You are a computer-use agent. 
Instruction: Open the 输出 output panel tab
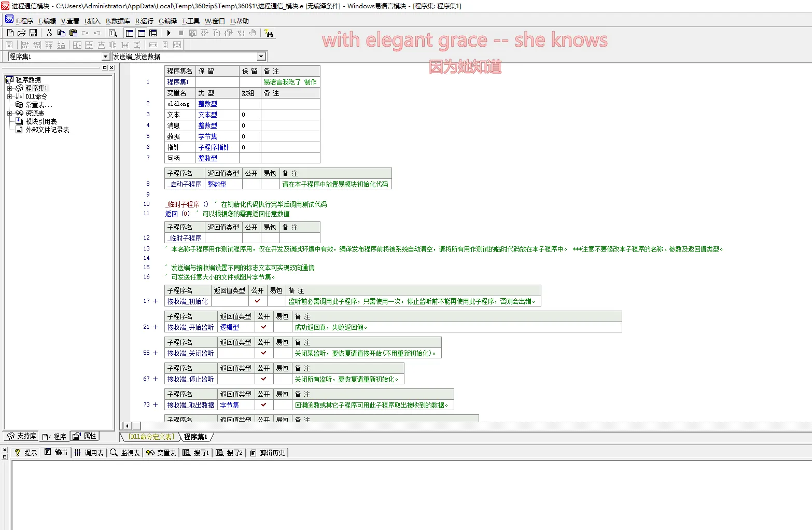click(x=56, y=452)
